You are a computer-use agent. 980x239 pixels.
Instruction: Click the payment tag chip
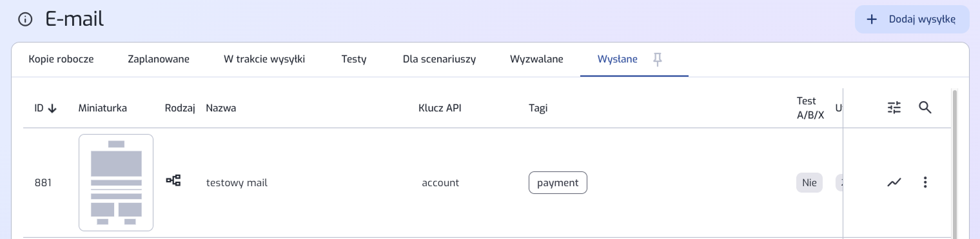(558, 182)
